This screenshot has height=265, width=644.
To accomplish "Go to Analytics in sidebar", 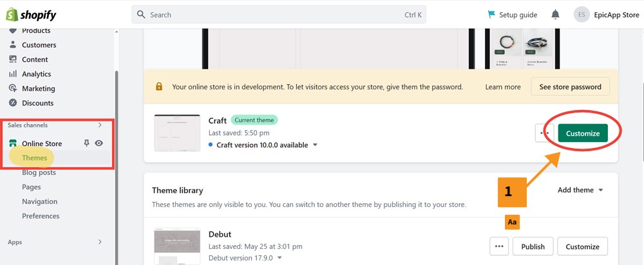I will coord(37,74).
